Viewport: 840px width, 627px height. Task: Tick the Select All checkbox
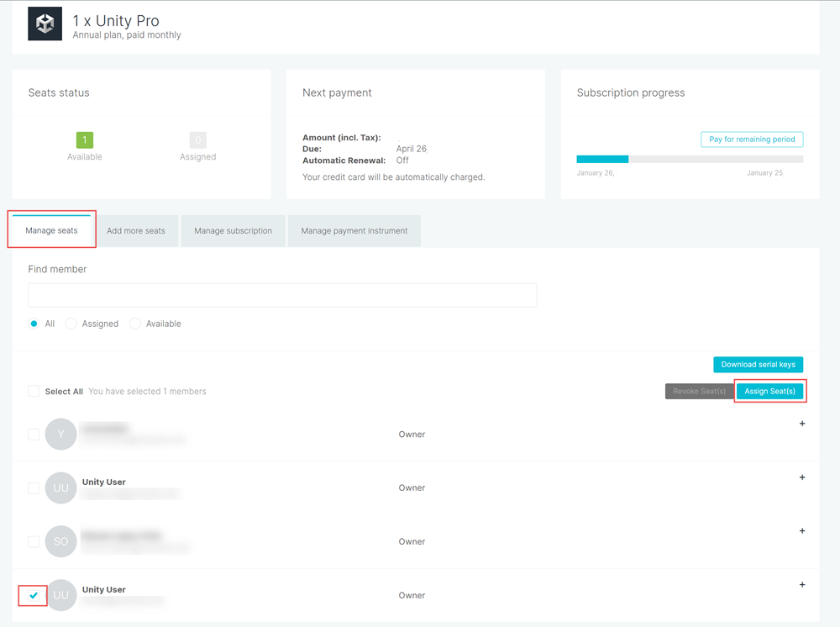34,391
